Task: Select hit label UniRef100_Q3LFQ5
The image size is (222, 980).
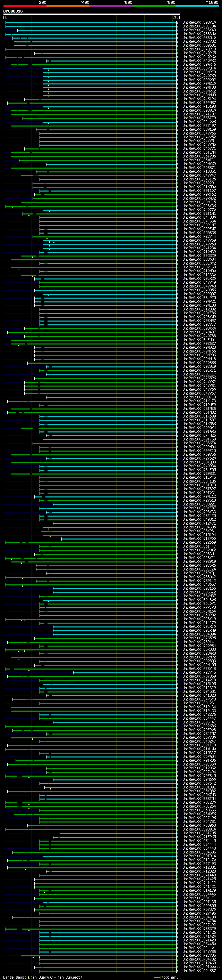Action: tap(199, 470)
